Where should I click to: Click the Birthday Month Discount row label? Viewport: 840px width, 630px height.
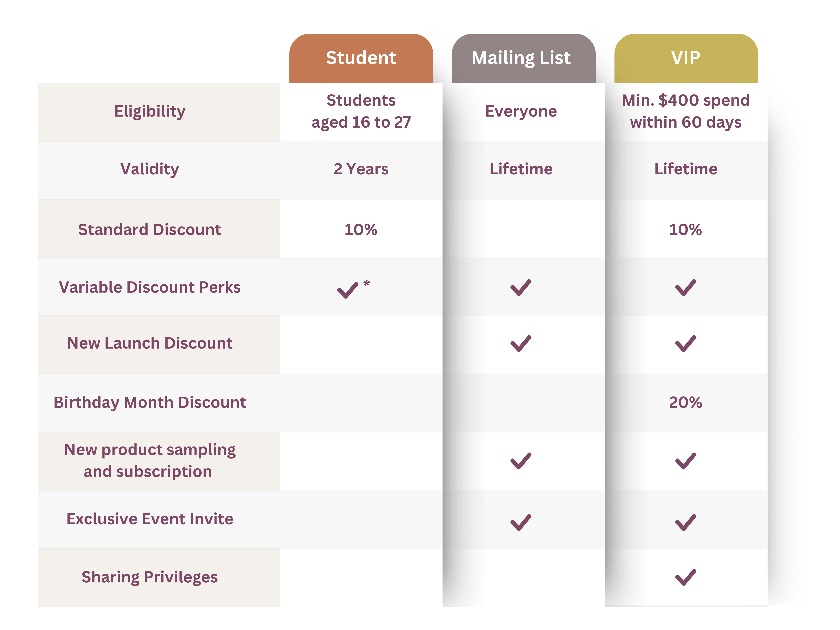tap(150, 402)
